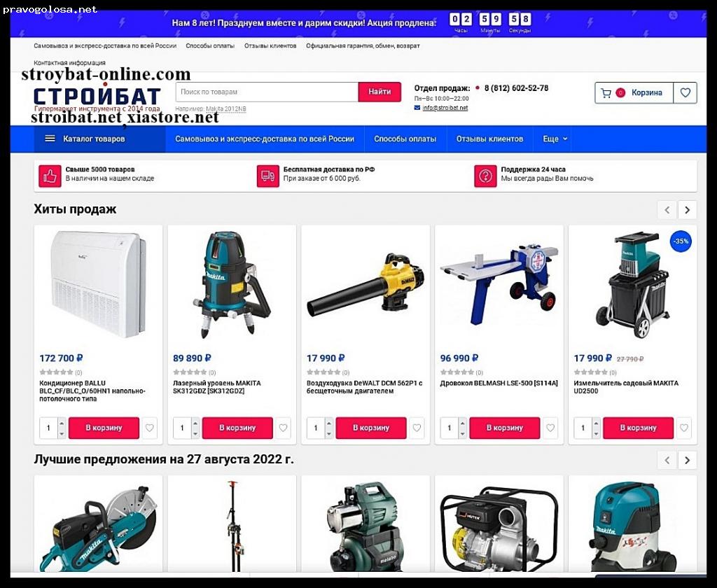Screen dimensions: 717x588
Task: Decrease the quantity of the MAKITA laser level
Action: click(x=195, y=433)
